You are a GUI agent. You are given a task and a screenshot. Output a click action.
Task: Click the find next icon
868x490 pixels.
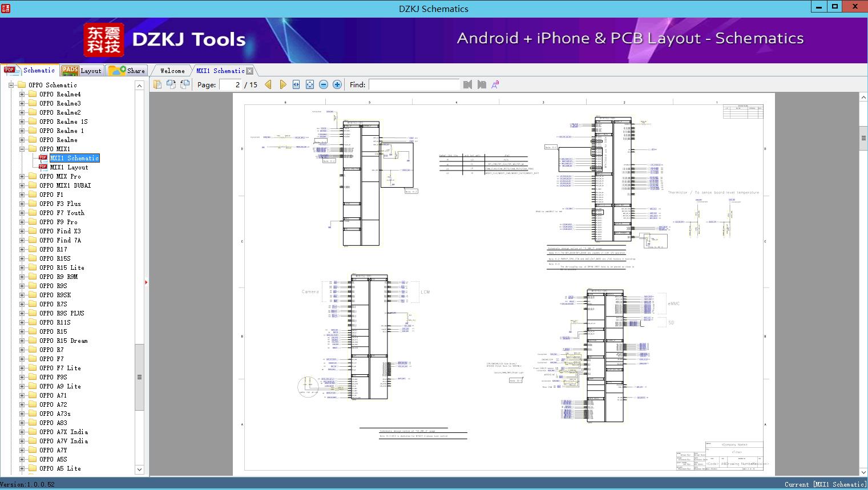pos(482,84)
